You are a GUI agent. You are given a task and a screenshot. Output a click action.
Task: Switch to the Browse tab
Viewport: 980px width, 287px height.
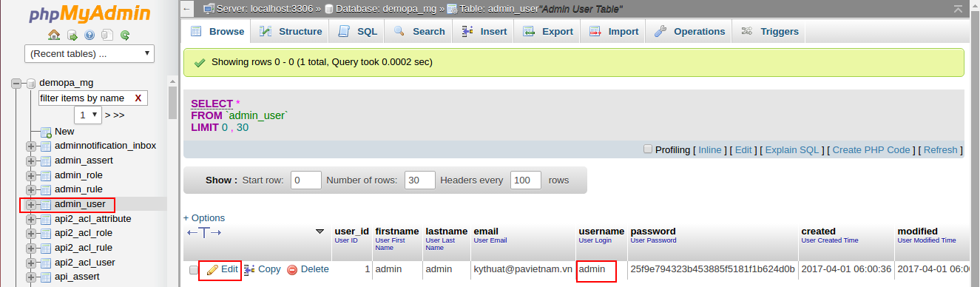coord(217,31)
